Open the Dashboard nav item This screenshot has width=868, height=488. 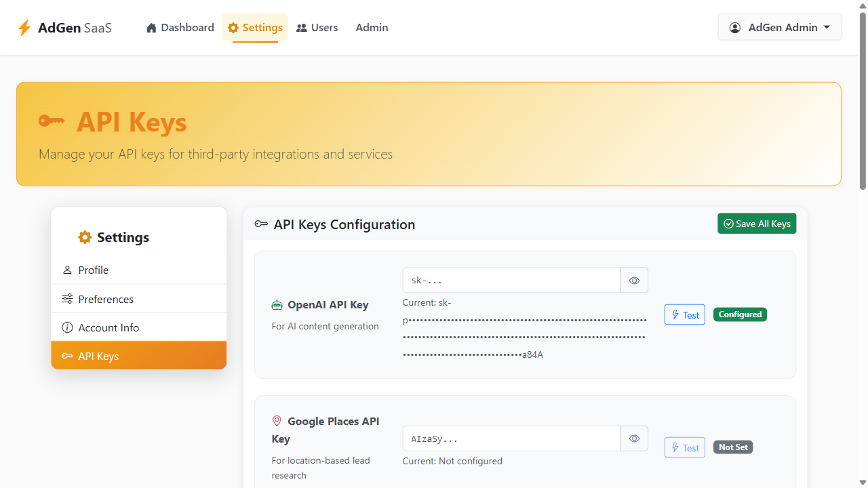pos(180,28)
